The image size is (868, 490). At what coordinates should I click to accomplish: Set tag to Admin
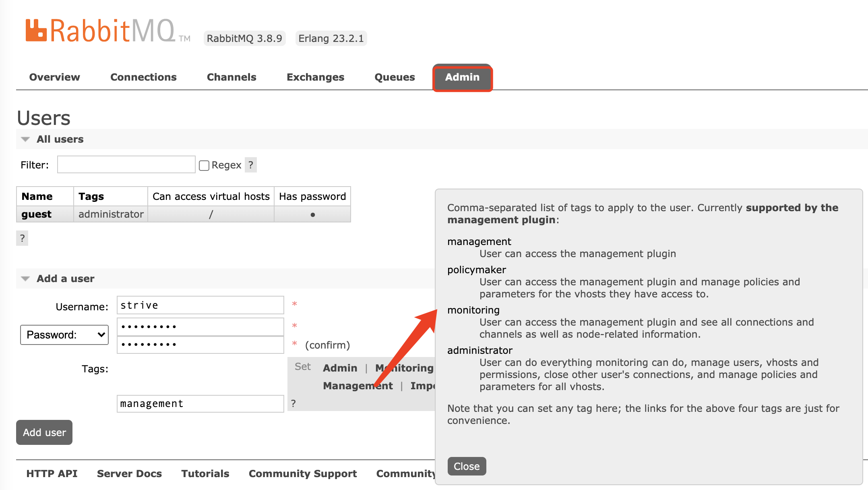[x=340, y=368]
